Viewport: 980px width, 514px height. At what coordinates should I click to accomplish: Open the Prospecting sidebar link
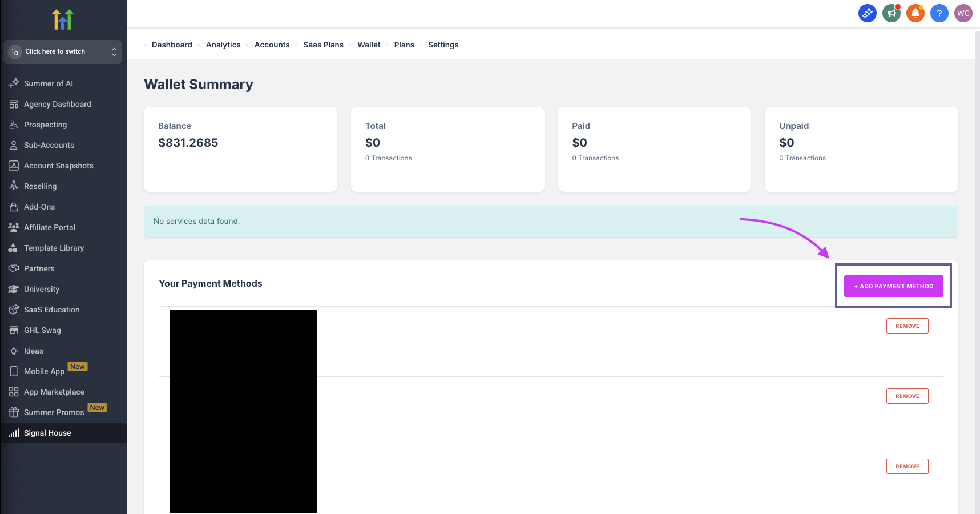click(x=46, y=125)
